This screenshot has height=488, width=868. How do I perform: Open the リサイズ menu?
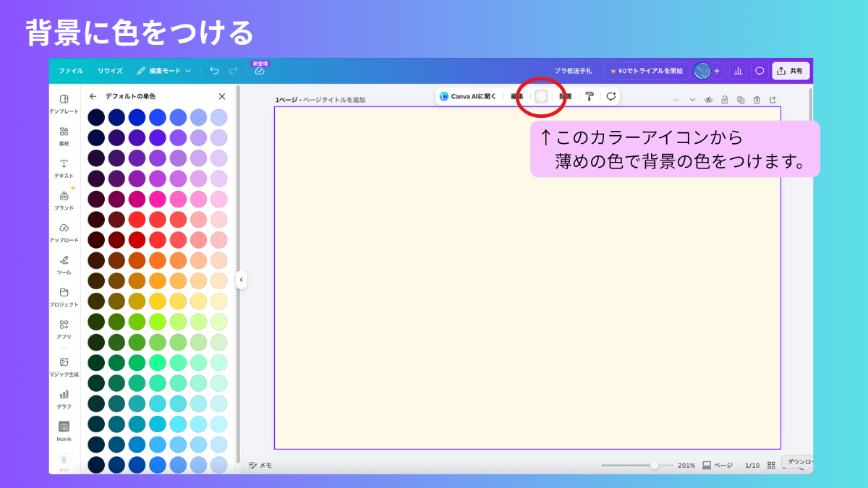click(110, 71)
